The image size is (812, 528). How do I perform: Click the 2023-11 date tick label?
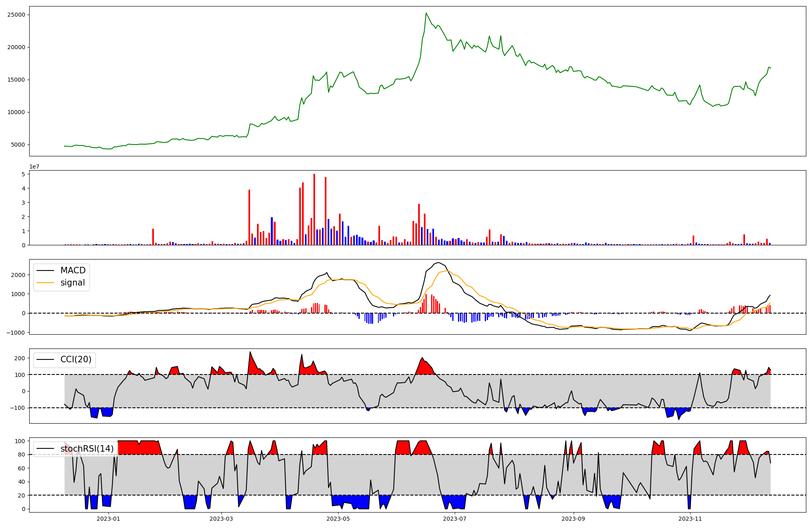(690, 519)
